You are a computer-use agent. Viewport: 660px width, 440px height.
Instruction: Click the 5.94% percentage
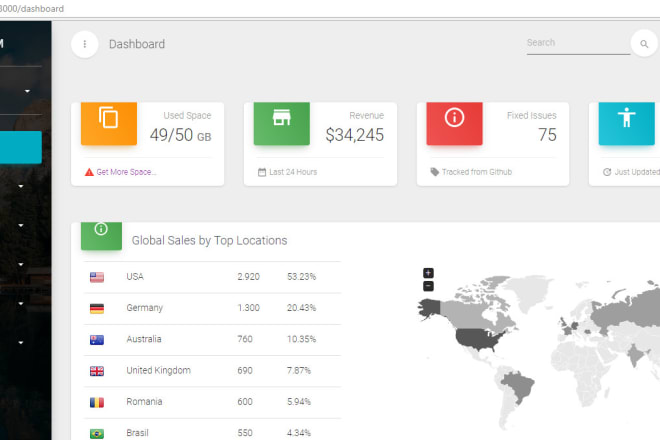(x=299, y=402)
